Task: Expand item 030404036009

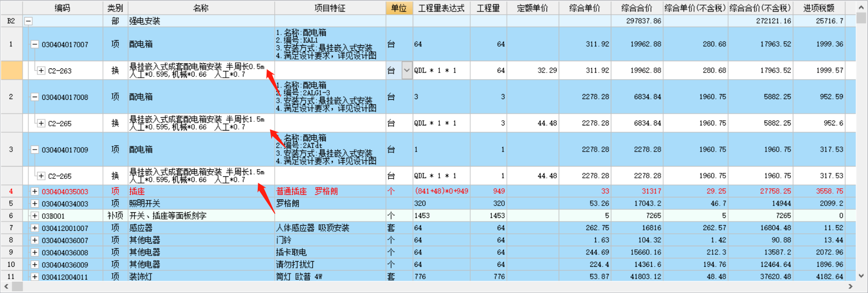Action: coord(34,265)
